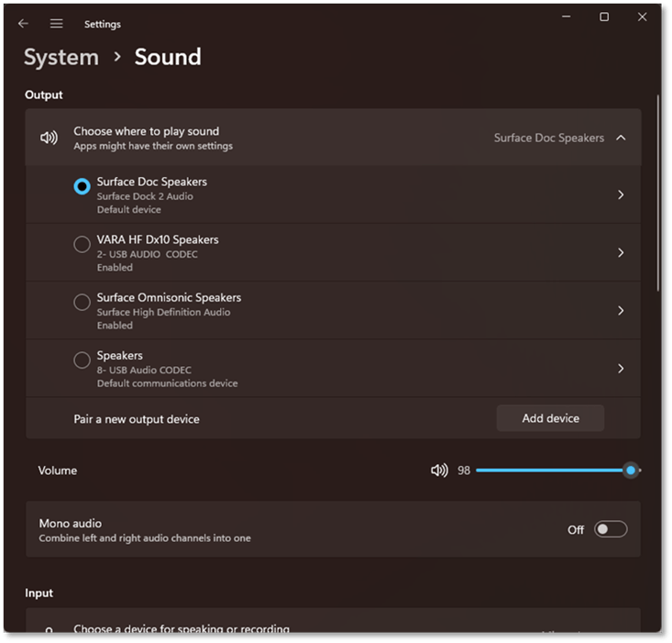Select Surface Omnisonic Speakers as output
Screen dimensions: 672x643
tap(82, 302)
